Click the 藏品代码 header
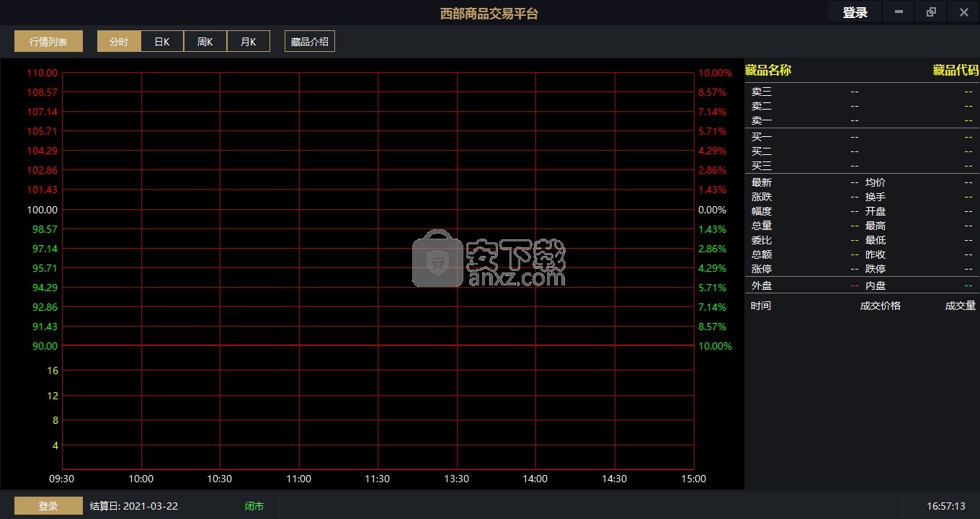Screen dimensions: 980x519 [956, 70]
